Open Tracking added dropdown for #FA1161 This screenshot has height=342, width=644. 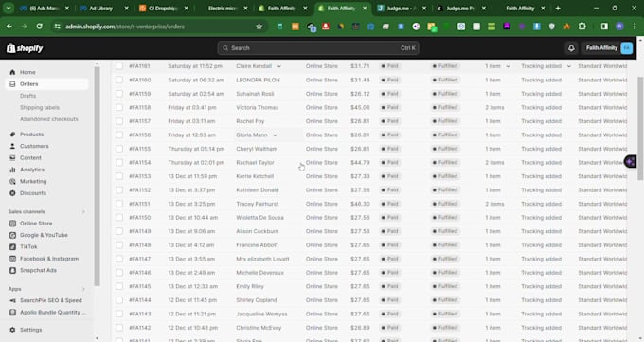(569, 66)
